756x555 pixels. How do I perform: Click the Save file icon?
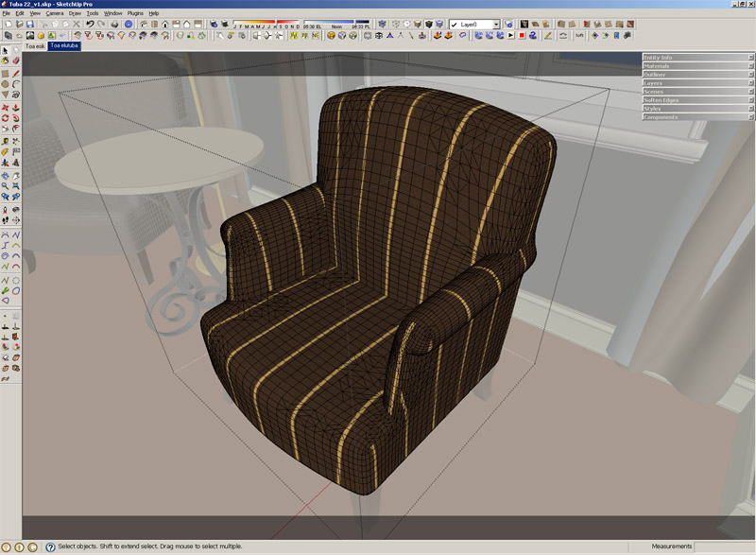coord(30,25)
